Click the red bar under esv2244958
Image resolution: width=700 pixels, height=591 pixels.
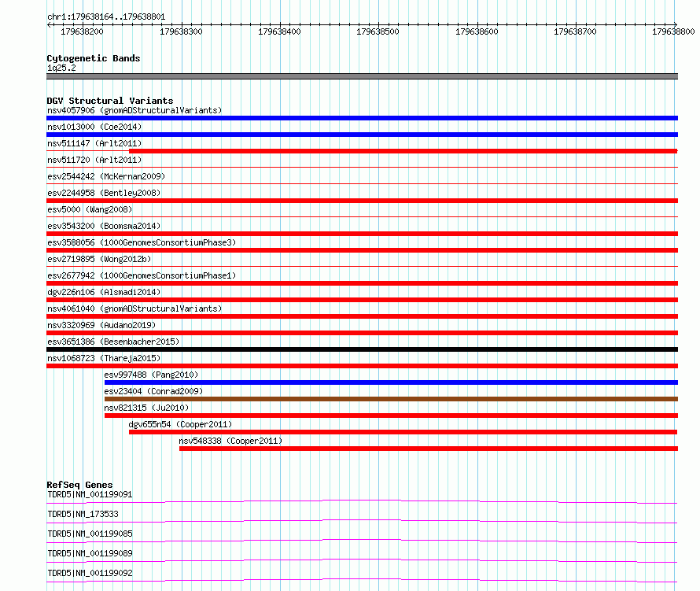[362, 201]
